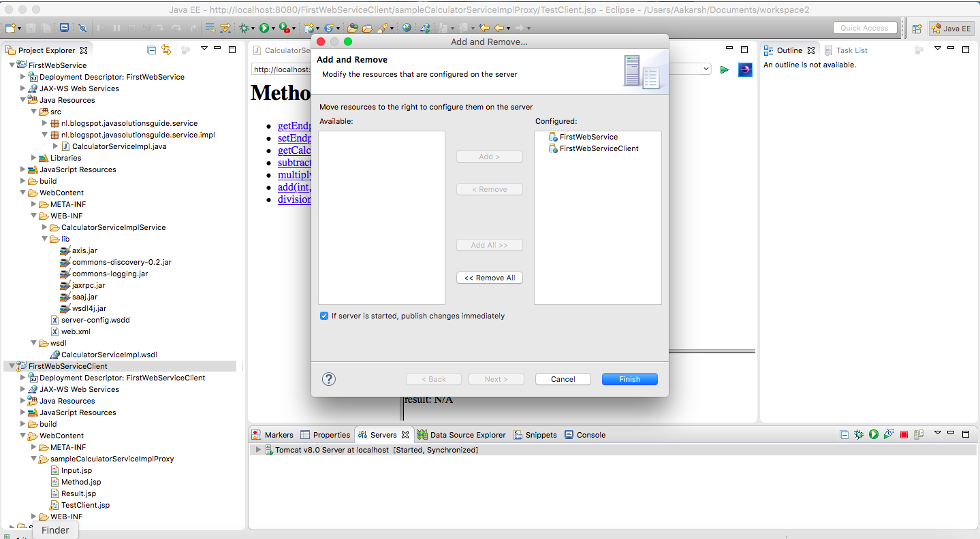Viewport: 980px width, 539px height.
Task: Click the Debug bug icon in the main toolbar
Action: 244,28
